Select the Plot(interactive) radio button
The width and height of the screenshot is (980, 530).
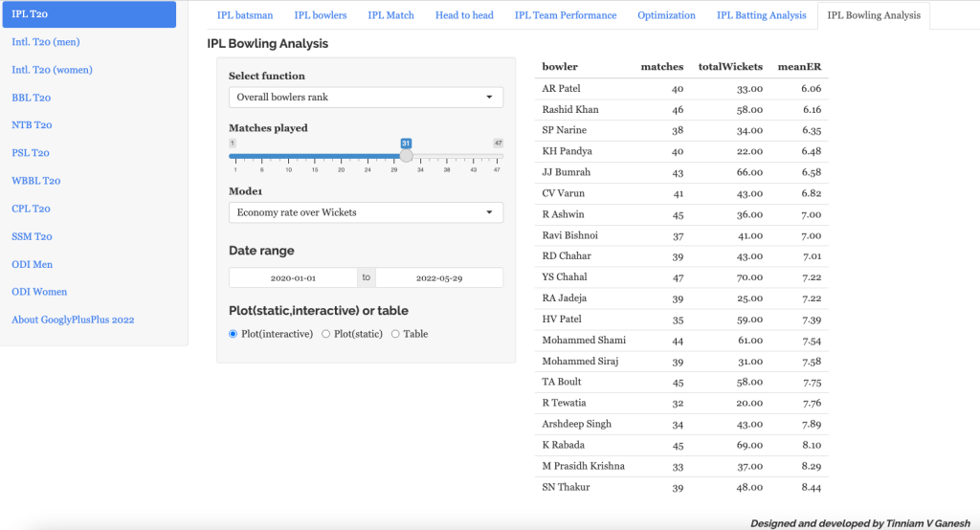coord(234,334)
